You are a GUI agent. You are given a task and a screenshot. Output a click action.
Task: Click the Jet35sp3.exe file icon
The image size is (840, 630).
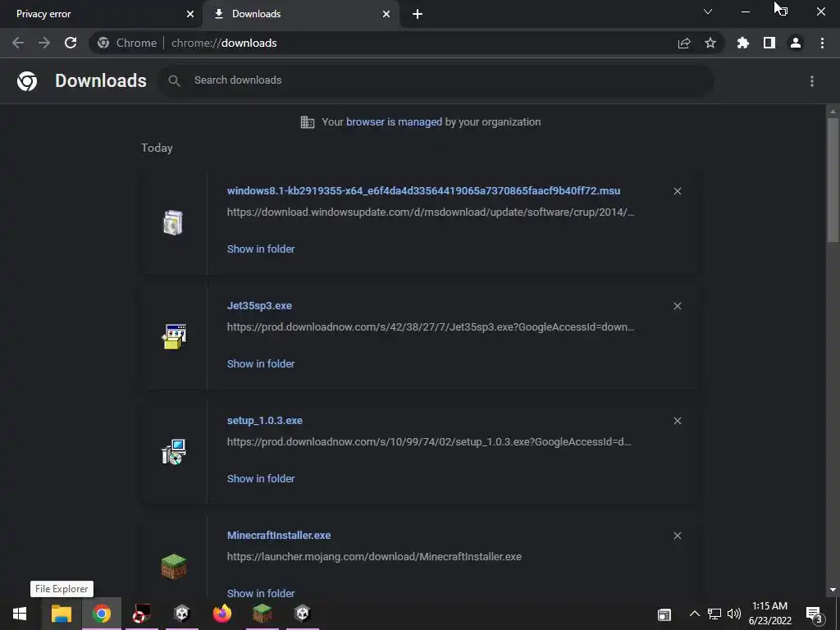tap(174, 337)
